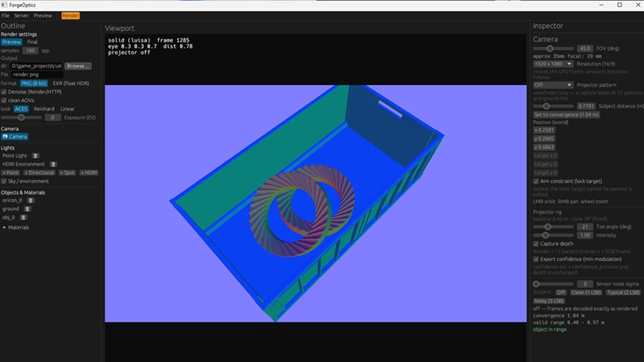Open the Server menu
Viewport: 644px width, 362px height.
tap(22, 16)
